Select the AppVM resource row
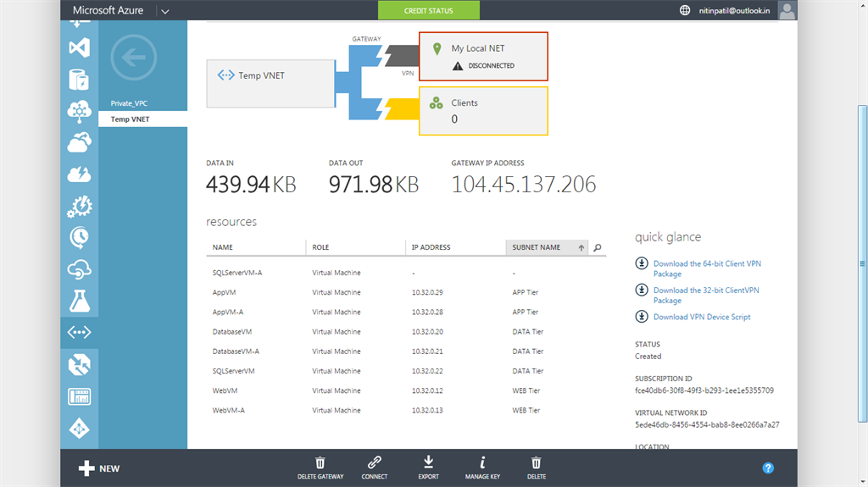 406,292
